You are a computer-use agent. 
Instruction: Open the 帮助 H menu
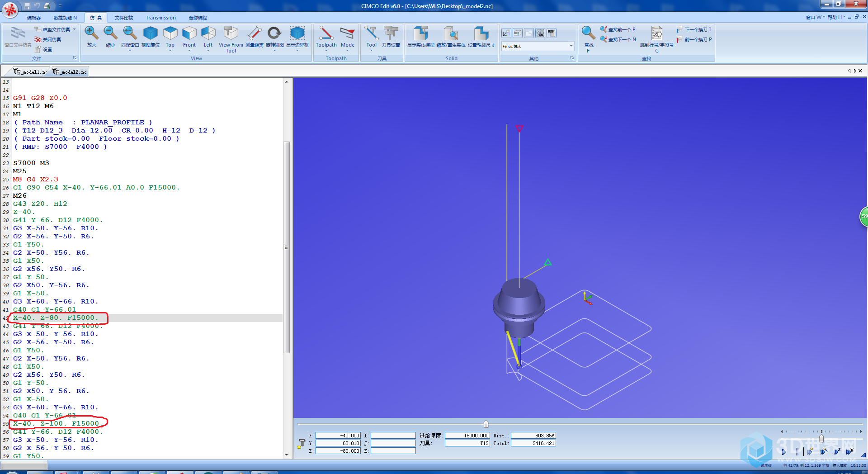click(836, 17)
